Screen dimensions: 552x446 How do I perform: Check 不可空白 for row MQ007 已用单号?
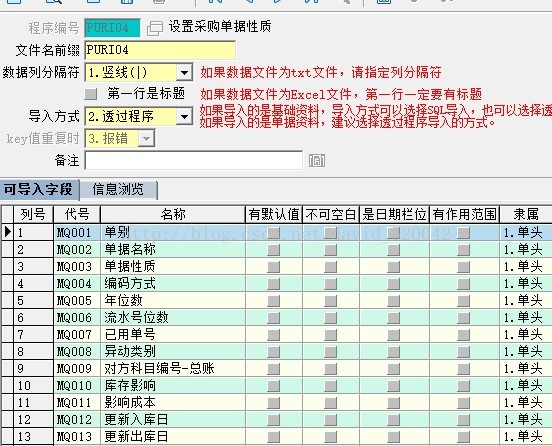tap(331, 335)
